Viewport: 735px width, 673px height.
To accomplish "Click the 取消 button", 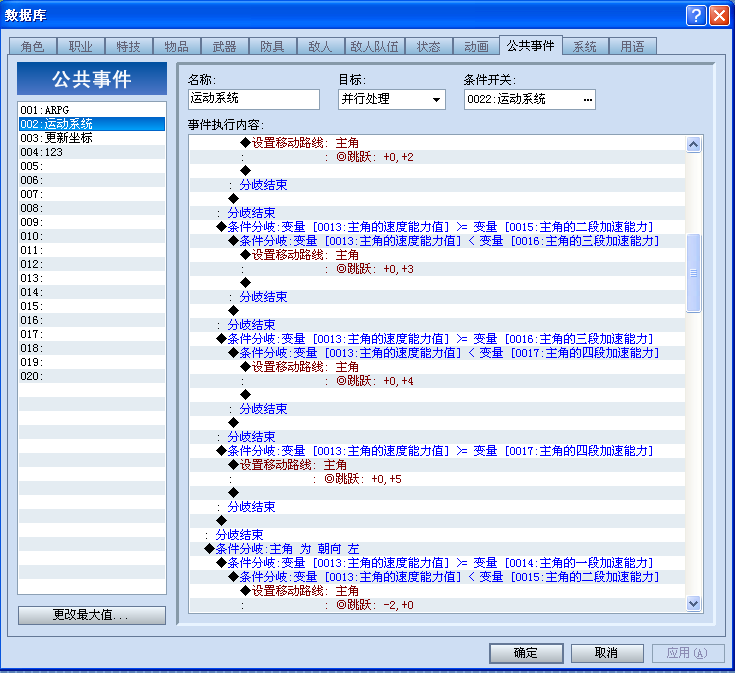I will point(607,653).
